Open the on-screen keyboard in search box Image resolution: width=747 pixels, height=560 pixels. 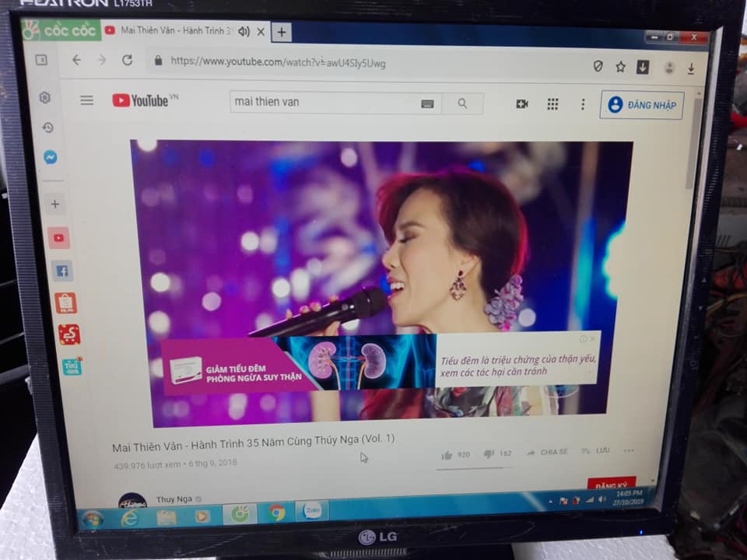click(x=427, y=103)
